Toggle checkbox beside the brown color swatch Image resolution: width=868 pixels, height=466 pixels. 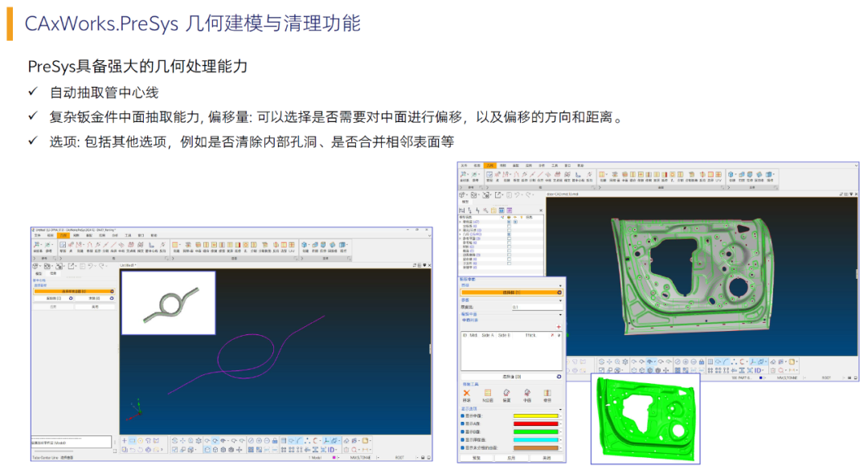(462, 448)
